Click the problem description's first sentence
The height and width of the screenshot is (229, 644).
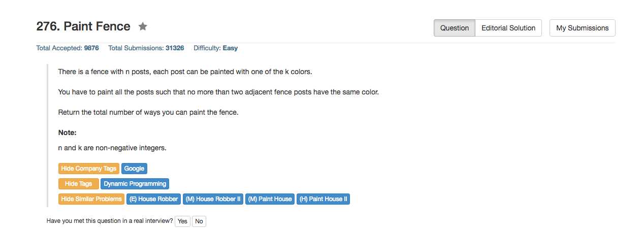tap(185, 72)
